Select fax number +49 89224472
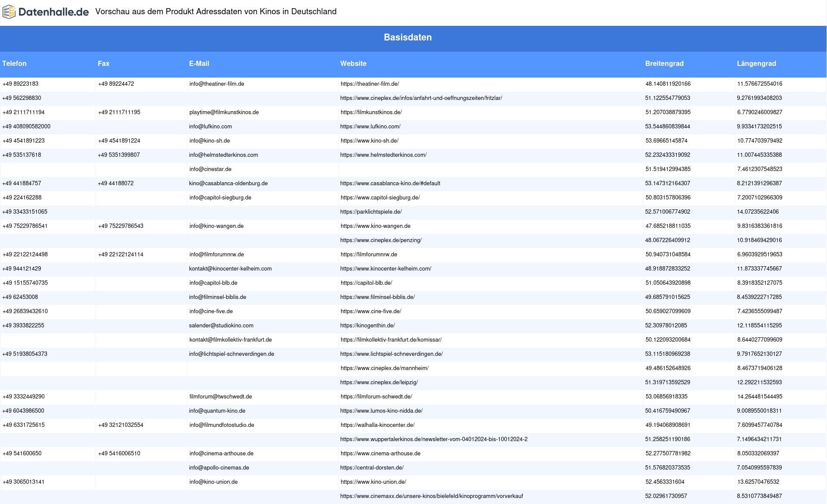Image resolution: width=827 pixels, height=504 pixels. tap(116, 84)
